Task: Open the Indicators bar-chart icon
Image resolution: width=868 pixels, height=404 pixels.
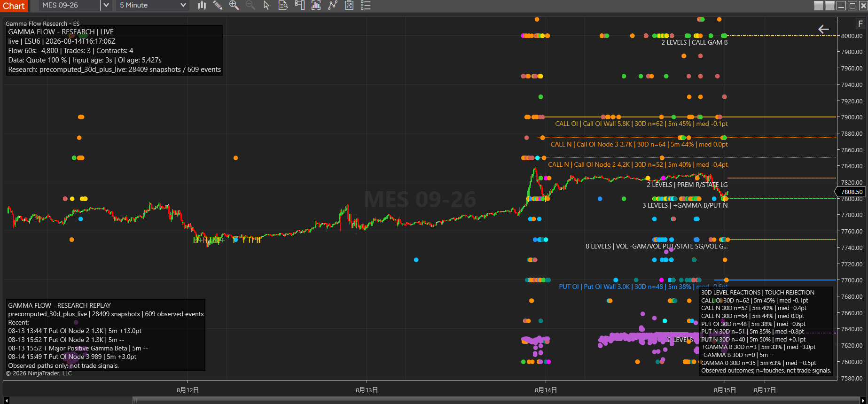Action: 316,5
